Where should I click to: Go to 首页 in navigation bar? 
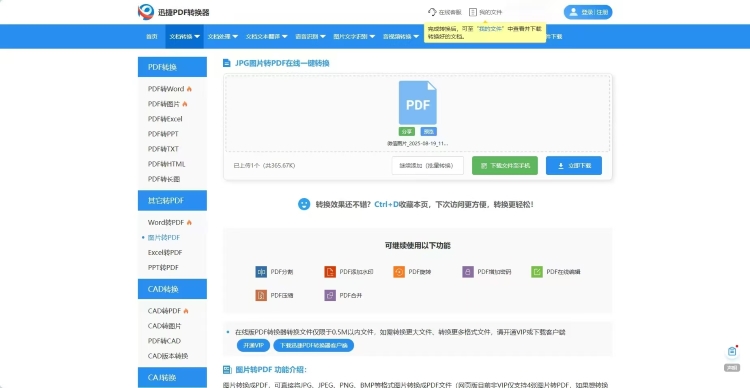click(152, 36)
